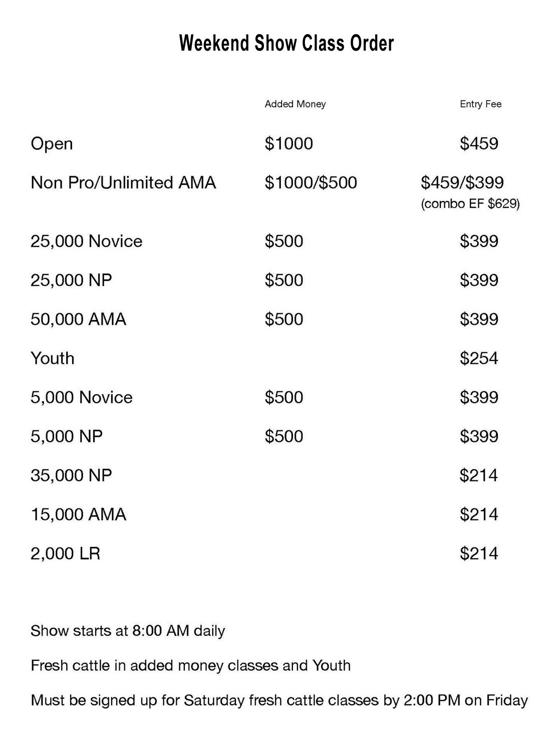
Task: Click the Show starts at 8:00 AM line
Action: coord(128,631)
